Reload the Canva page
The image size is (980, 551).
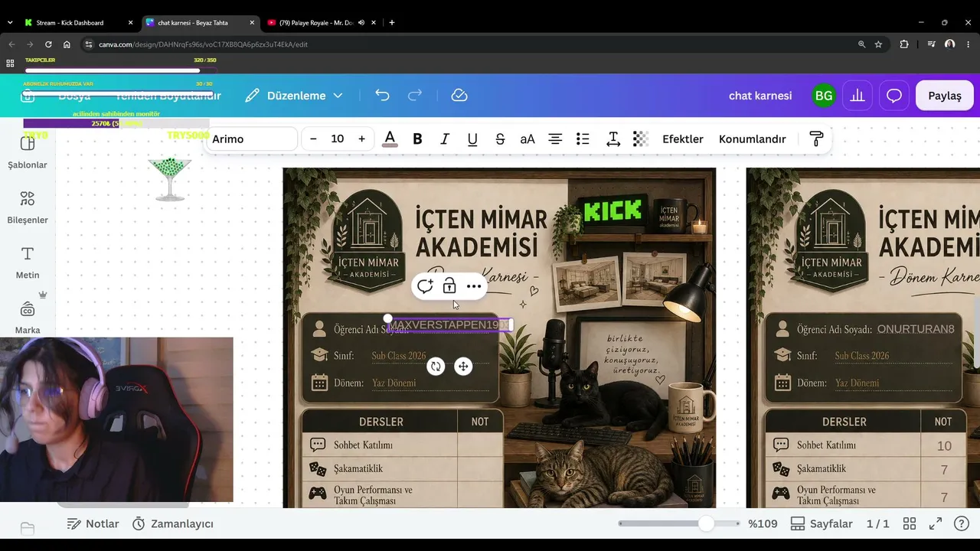48,44
